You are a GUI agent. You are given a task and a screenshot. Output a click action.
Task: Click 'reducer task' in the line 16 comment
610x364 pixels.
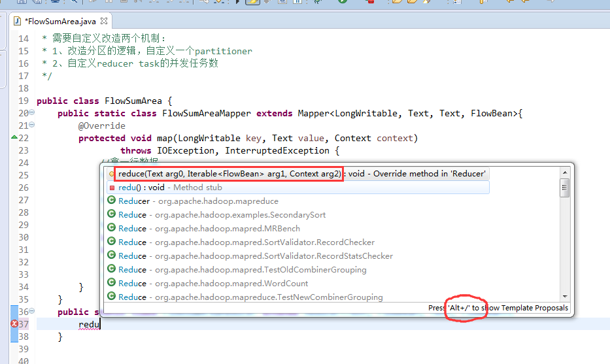[x=128, y=63]
